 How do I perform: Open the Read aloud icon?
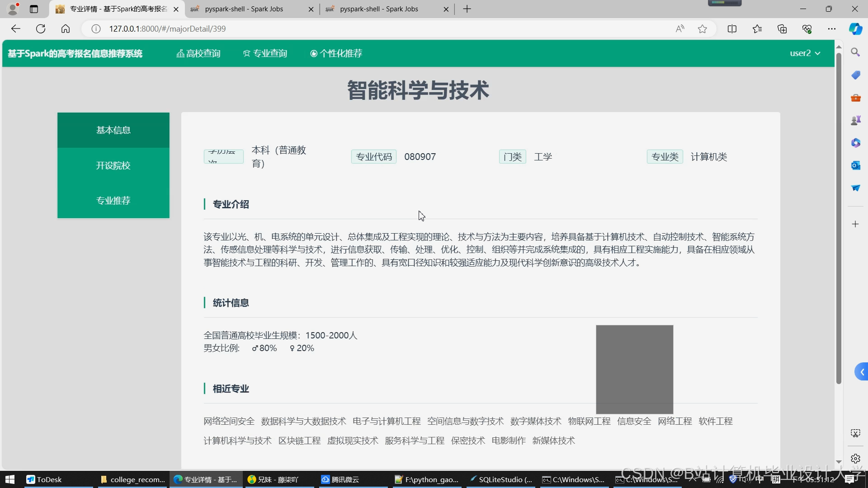coord(679,29)
